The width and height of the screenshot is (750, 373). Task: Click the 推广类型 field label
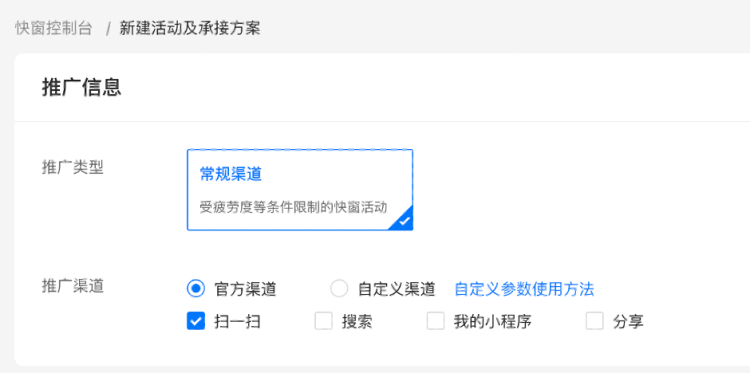point(73,168)
